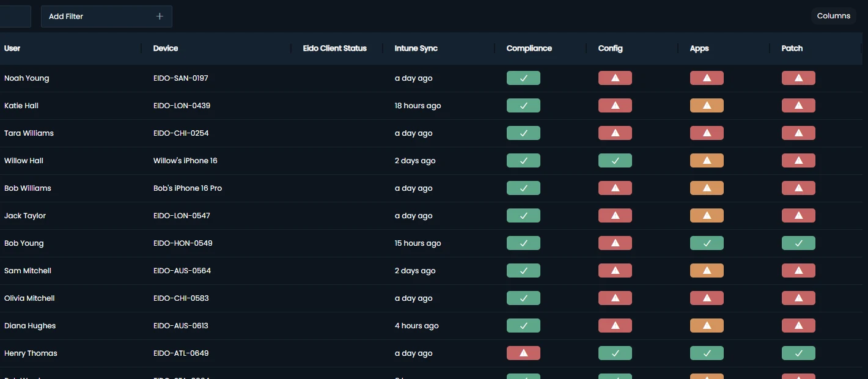This screenshot has height=379, width=868.
Task: Click Henry Thomas' green Apps check badge
Action: [707, 353]
